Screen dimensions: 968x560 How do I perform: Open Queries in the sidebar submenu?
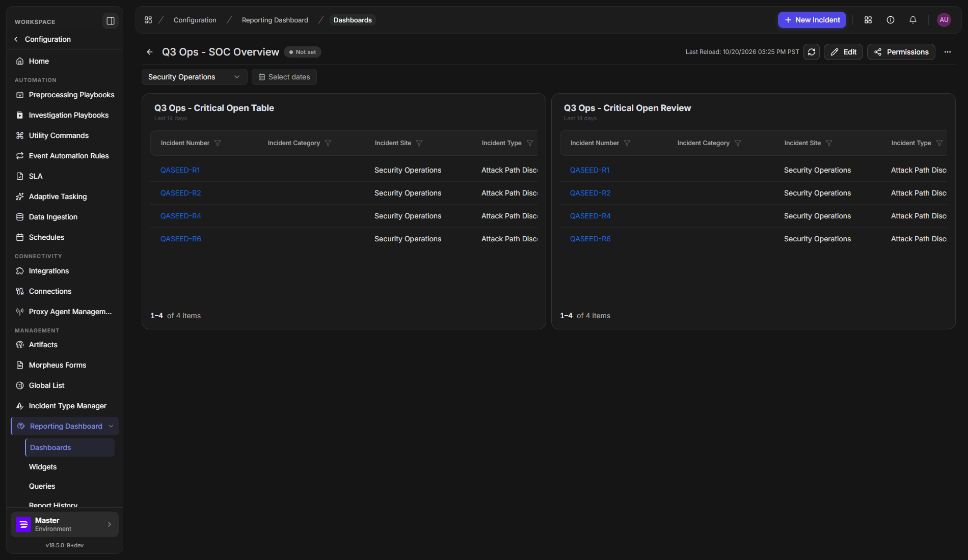[x=42, y=486]
